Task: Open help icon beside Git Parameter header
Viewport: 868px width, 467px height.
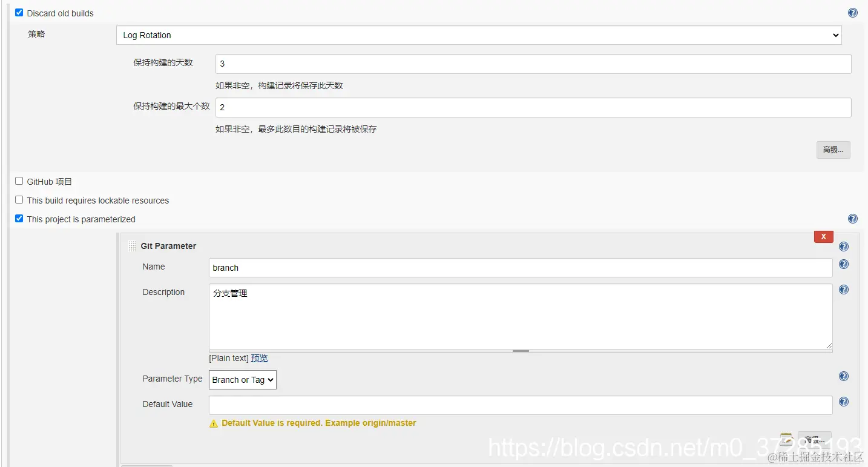Action: click(x=844, y=247)
